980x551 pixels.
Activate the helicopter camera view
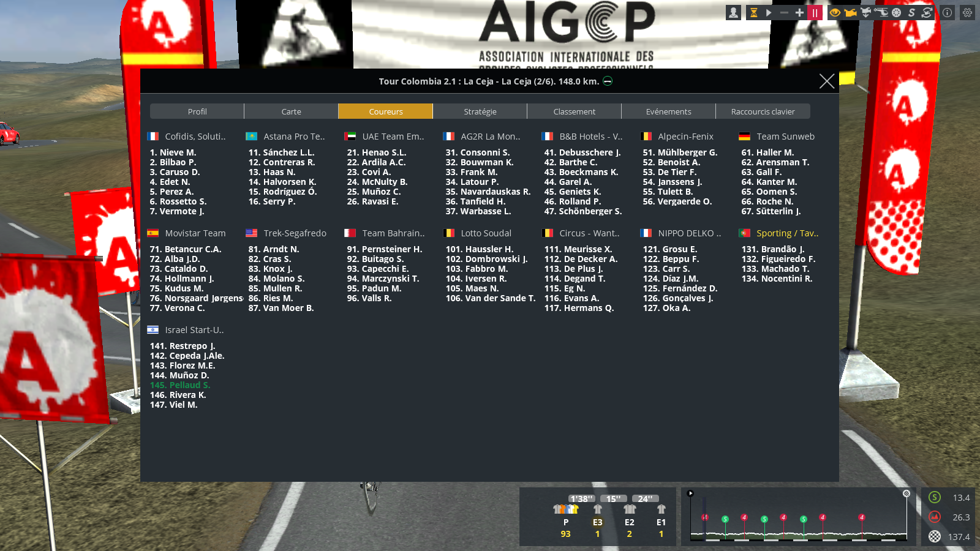coord(881,12)
